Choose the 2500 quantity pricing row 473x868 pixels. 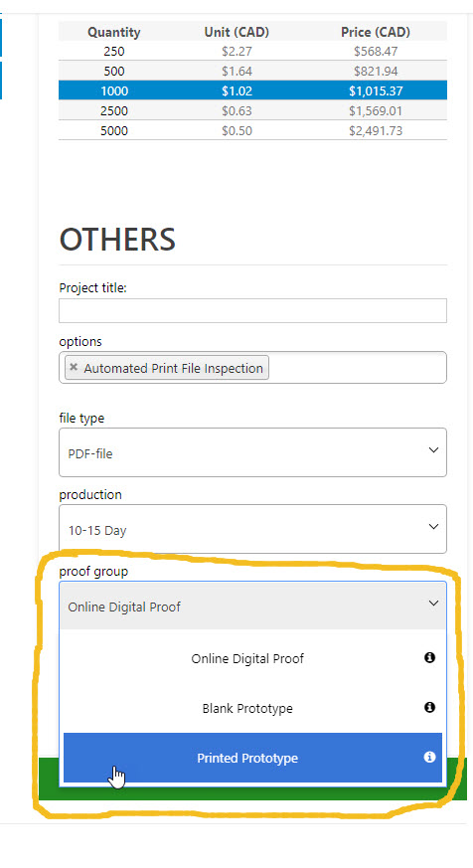[252, 110]
